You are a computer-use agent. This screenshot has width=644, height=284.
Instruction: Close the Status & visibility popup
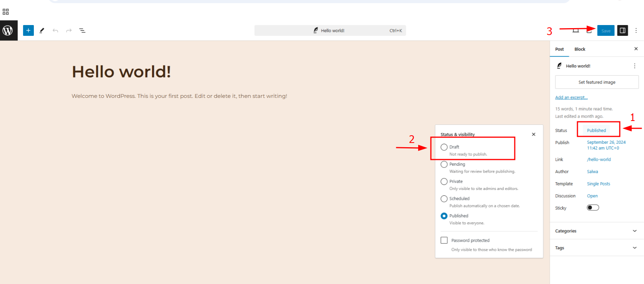[534, 134]
